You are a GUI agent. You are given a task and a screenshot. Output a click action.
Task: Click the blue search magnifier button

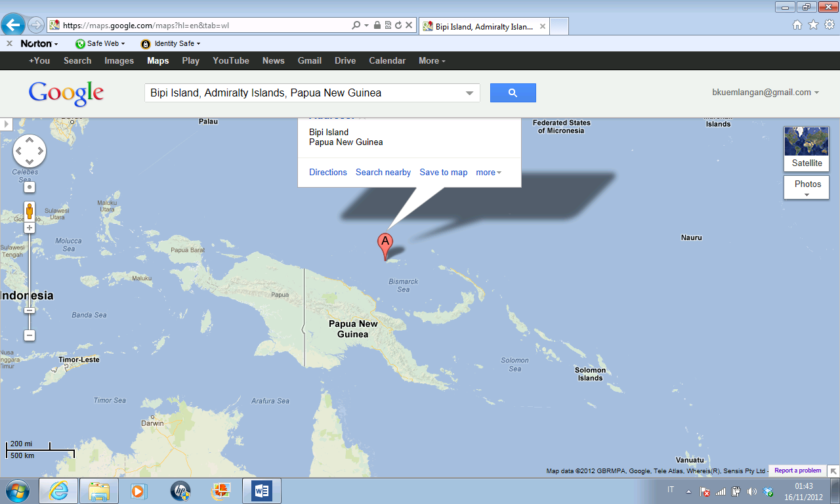pyautogui.click(x=513, y=92)
